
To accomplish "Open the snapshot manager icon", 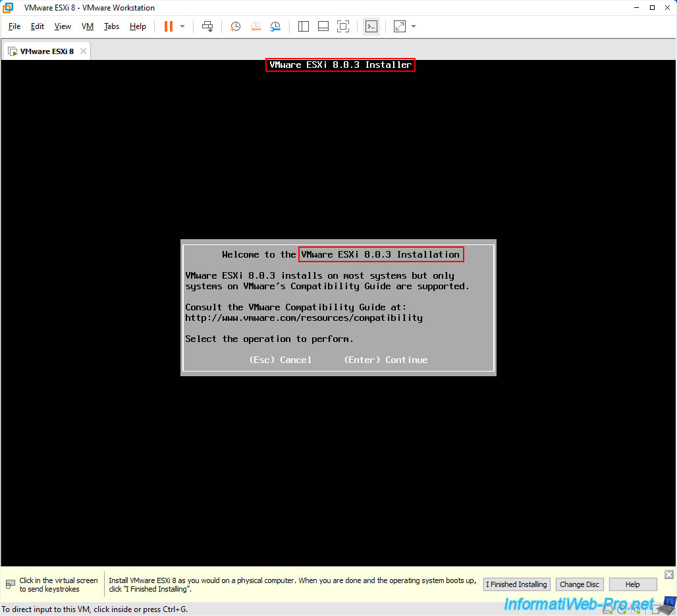I will 275,26.
